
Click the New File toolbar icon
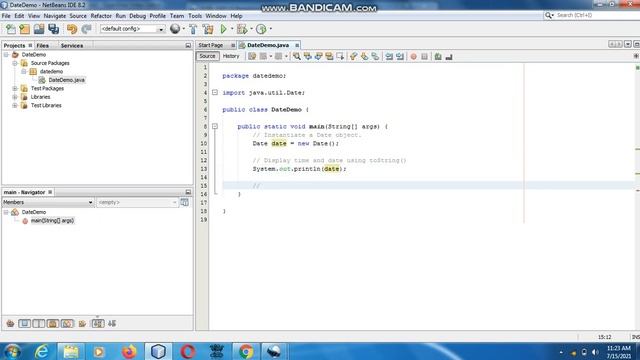tap(11, 29)
